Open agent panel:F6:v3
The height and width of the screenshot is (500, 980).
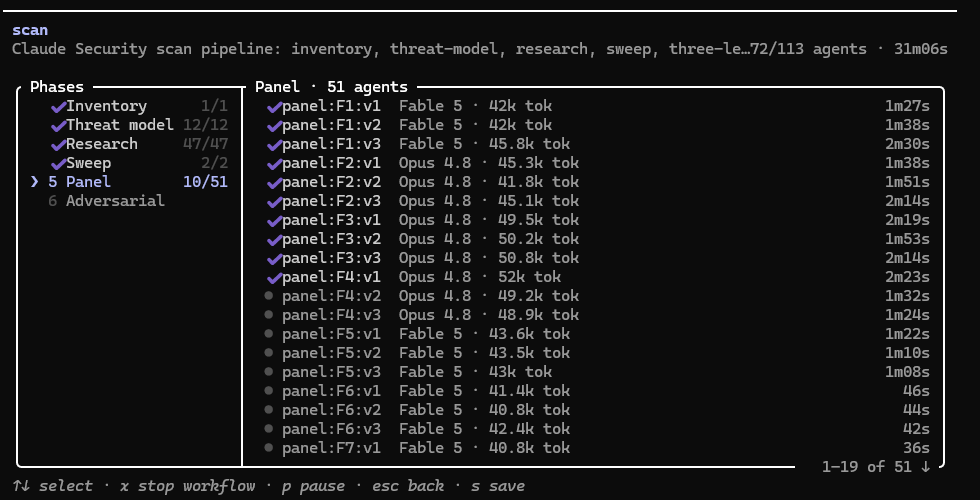(x=598, y=429)
